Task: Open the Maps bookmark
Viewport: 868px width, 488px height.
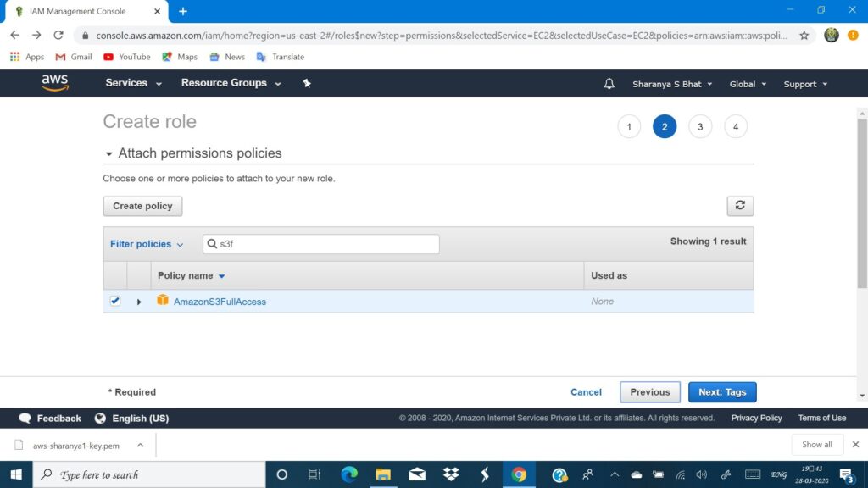Action: (180, 57)
